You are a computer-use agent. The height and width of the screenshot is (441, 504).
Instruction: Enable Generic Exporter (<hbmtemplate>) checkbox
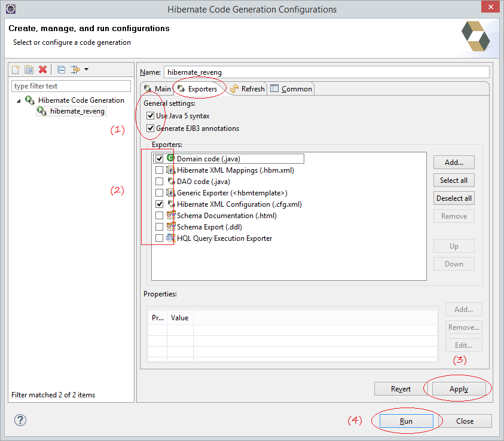coord(159,193)
